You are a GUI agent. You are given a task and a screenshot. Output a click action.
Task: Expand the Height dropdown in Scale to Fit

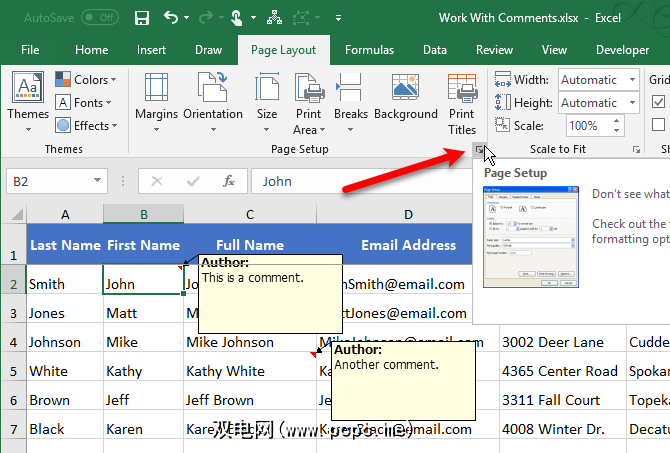(631, 103)
